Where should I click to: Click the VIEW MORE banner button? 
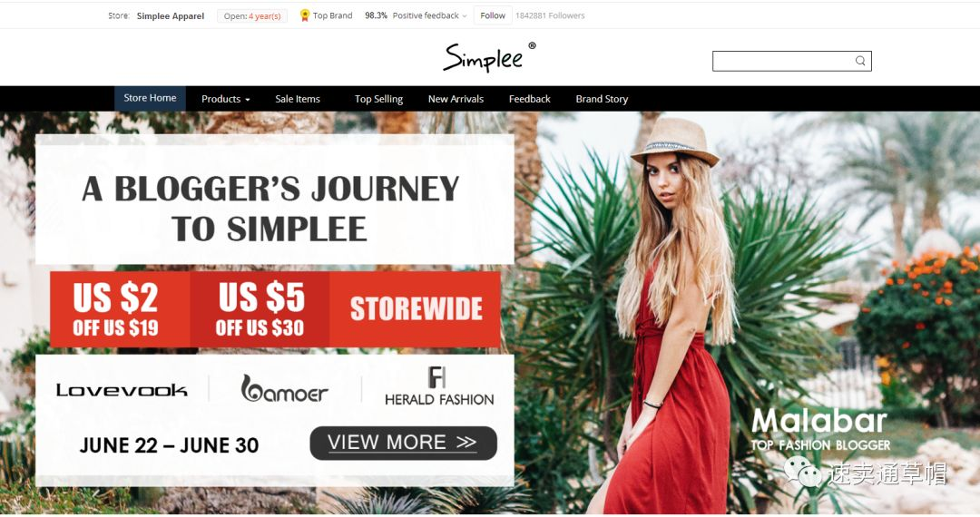(x=403, y=443)
